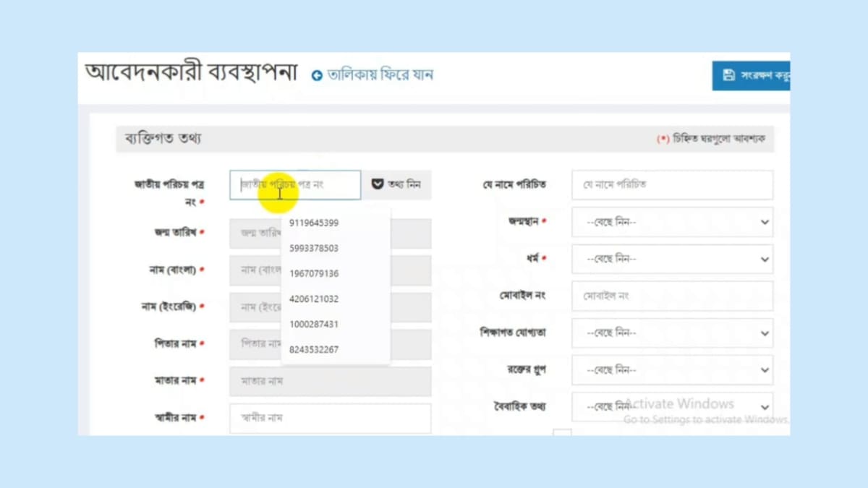Screen dimensions: 868x488
Task: Click the জাতীয় পরিচয় পত্র নং input field
Action: (294, 184)
